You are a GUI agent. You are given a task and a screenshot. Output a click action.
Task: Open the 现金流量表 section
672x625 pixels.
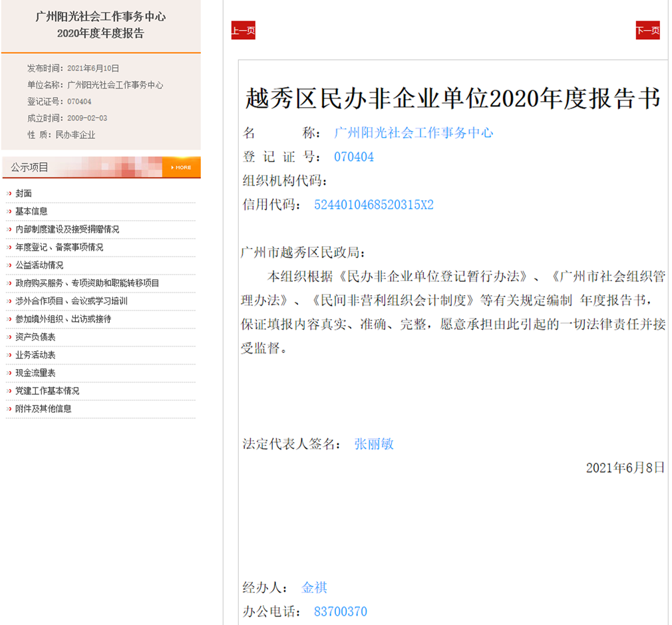pos(35,374)
